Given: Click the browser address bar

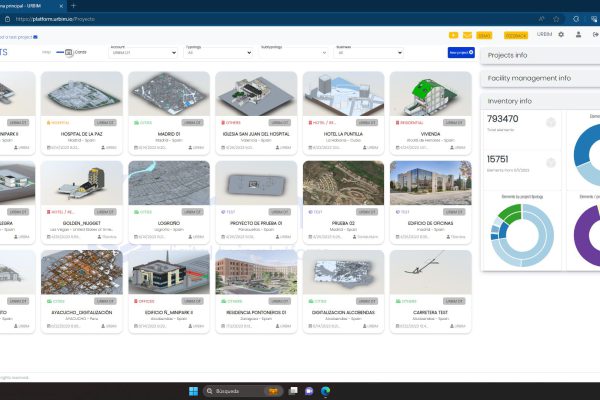Looking at the screenshot, I should coord(268,19).
